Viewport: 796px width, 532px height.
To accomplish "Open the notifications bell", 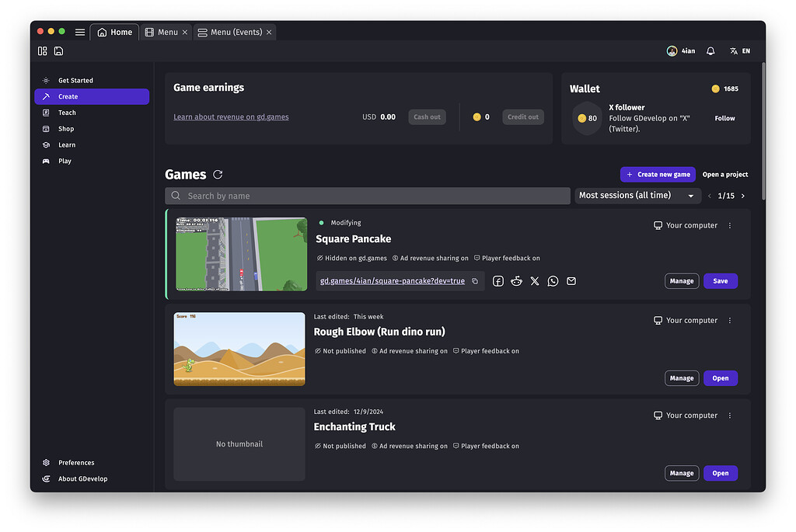I will click(x=710, y=50).
